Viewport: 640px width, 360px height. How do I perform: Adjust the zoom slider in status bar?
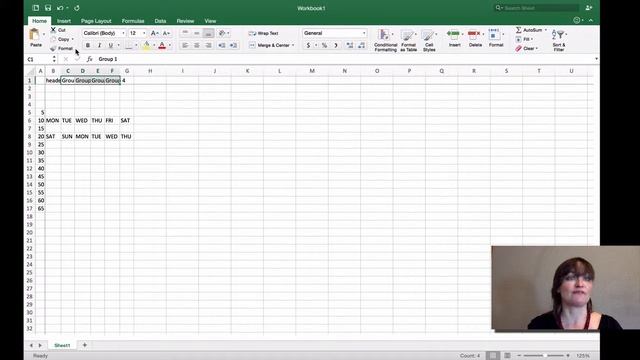[545, 356]
